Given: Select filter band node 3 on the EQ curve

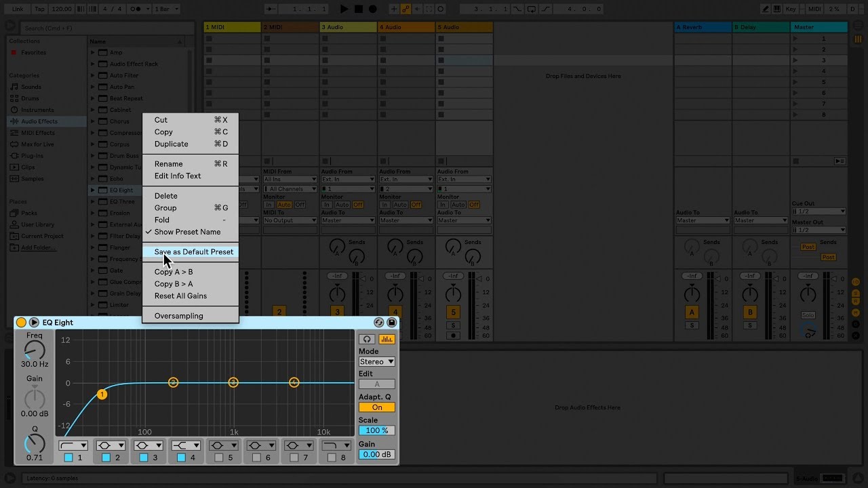Looking at the screenshot, I should coord(233,383).
